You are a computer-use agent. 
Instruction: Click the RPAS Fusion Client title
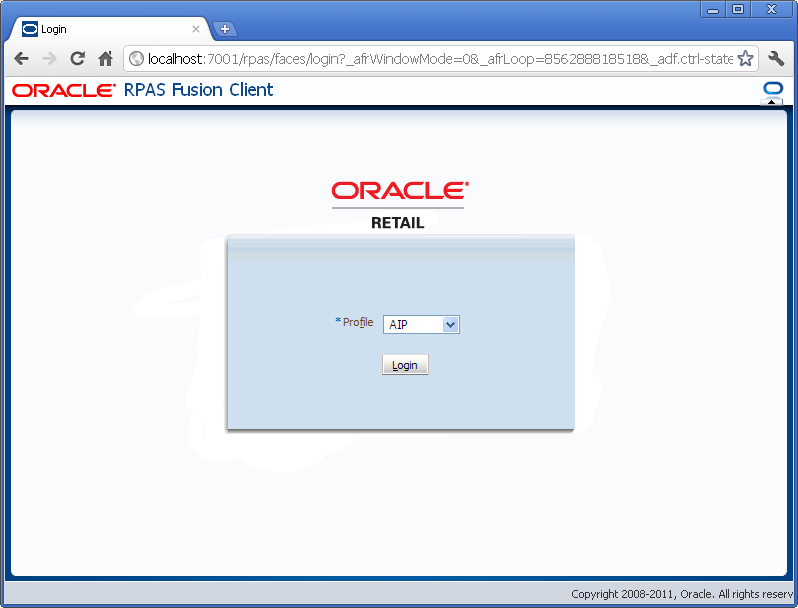click(x=198, y=90)
